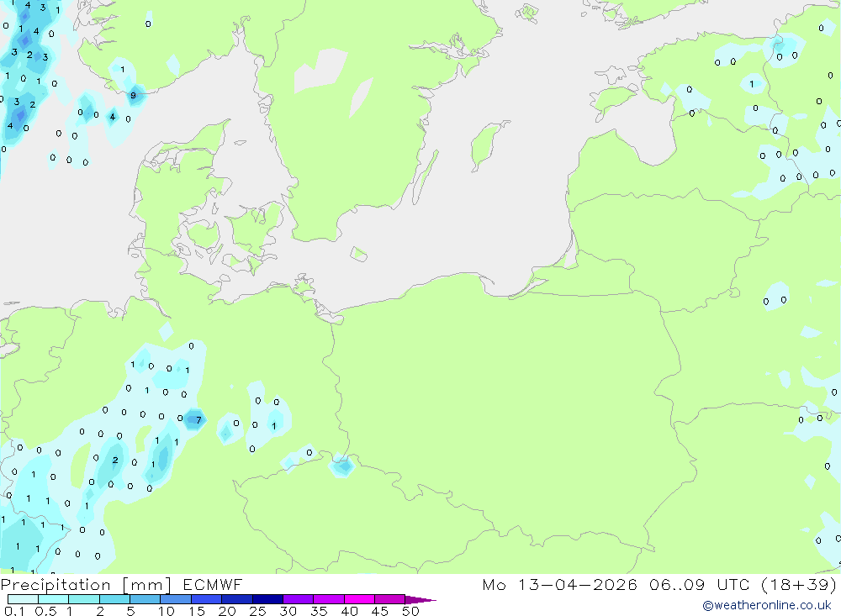Click the 25–30 mm dark blue legend box
841x616 pixels.
(x=267, y=599)
